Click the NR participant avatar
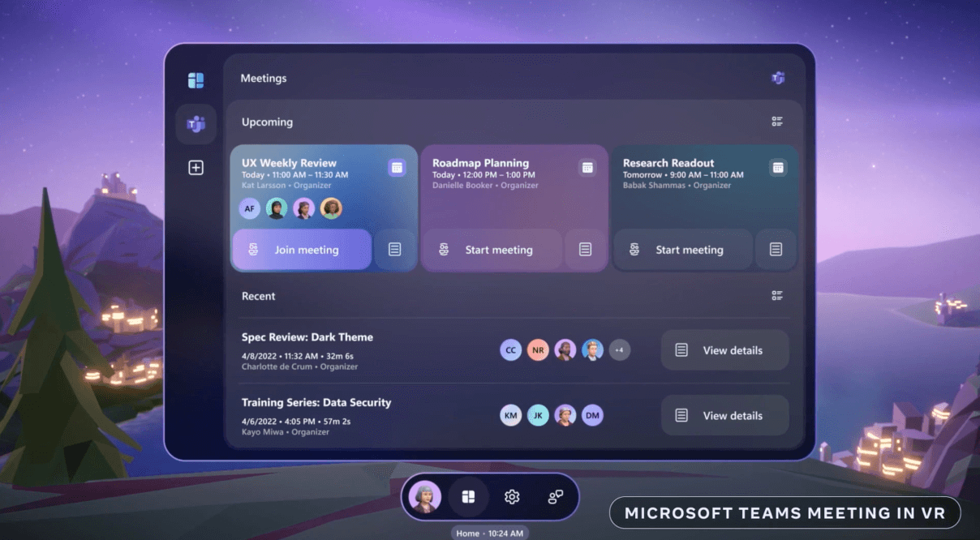Viewport: 980px width, 540px height. click(538, 350)
